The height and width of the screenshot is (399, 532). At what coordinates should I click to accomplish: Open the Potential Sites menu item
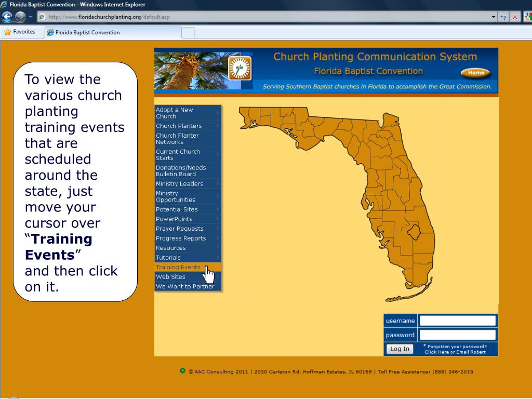click(x=188, y=209)
